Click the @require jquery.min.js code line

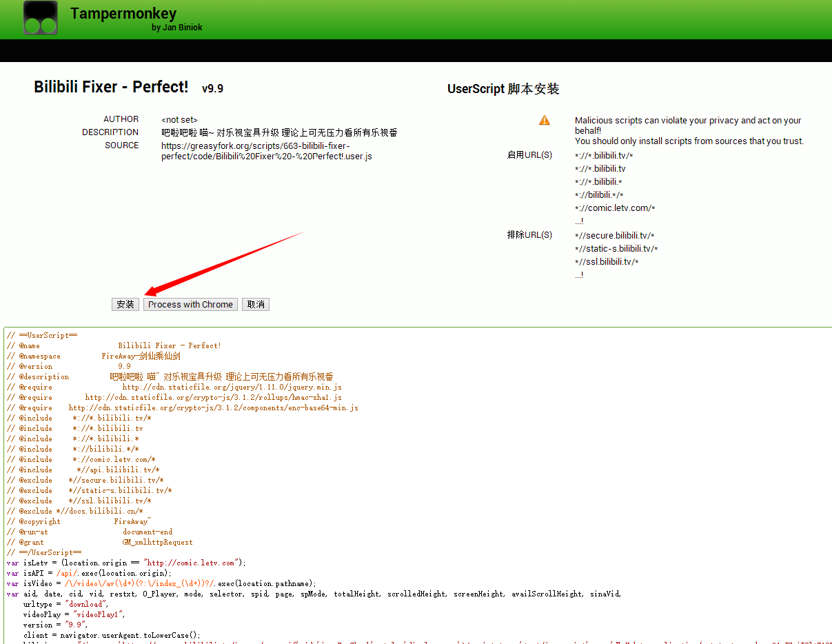tap(174, 387)
